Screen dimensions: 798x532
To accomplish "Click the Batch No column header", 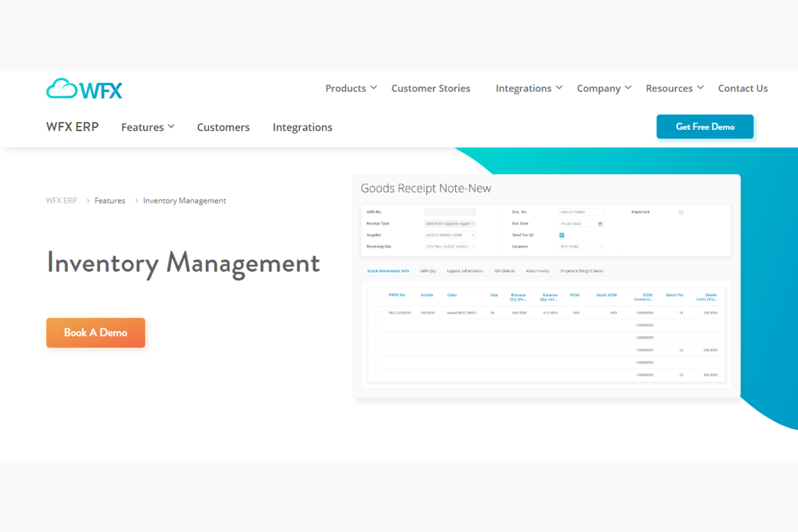I will (675, 295).
